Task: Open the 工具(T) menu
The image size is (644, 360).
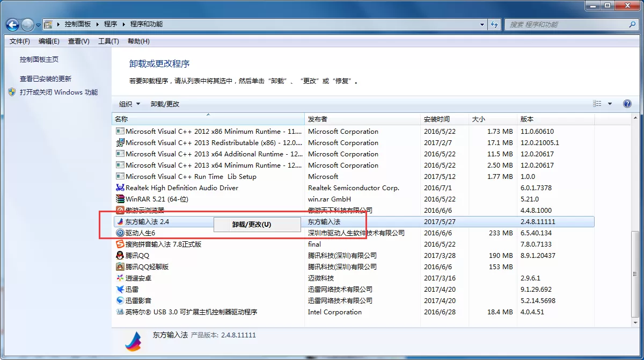Action: [x=108, y=41]
